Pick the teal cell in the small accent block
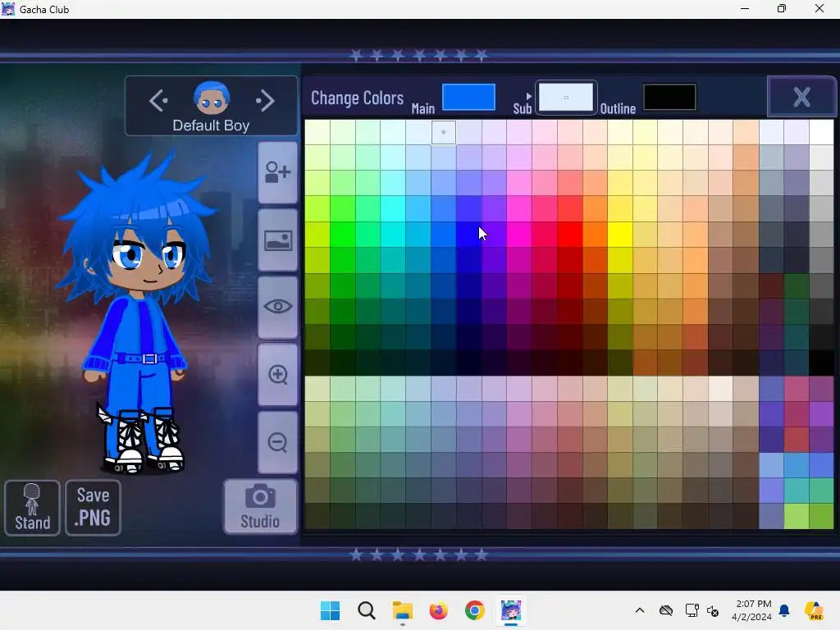 [796, 491]
